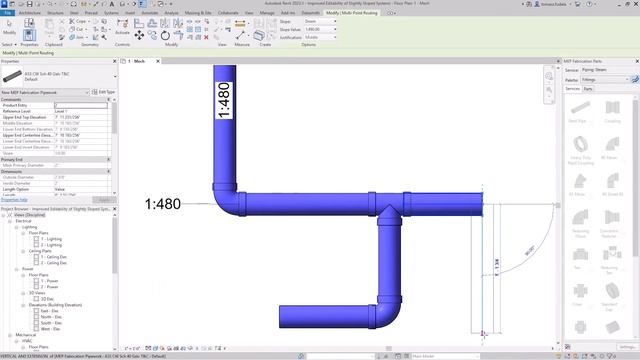Click the Text A icon in quick access toolbar
Screen dimensions: 640x360
[x=112, y=4]
